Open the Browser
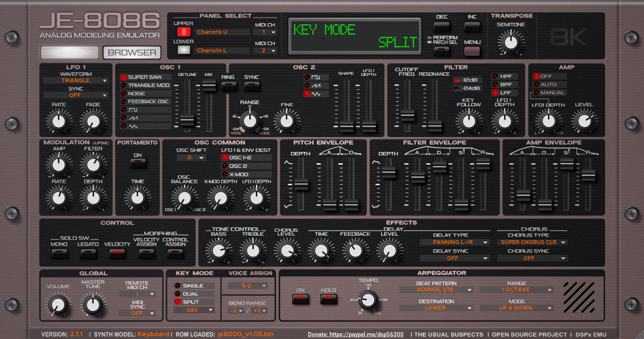 [x=132, y=52]
